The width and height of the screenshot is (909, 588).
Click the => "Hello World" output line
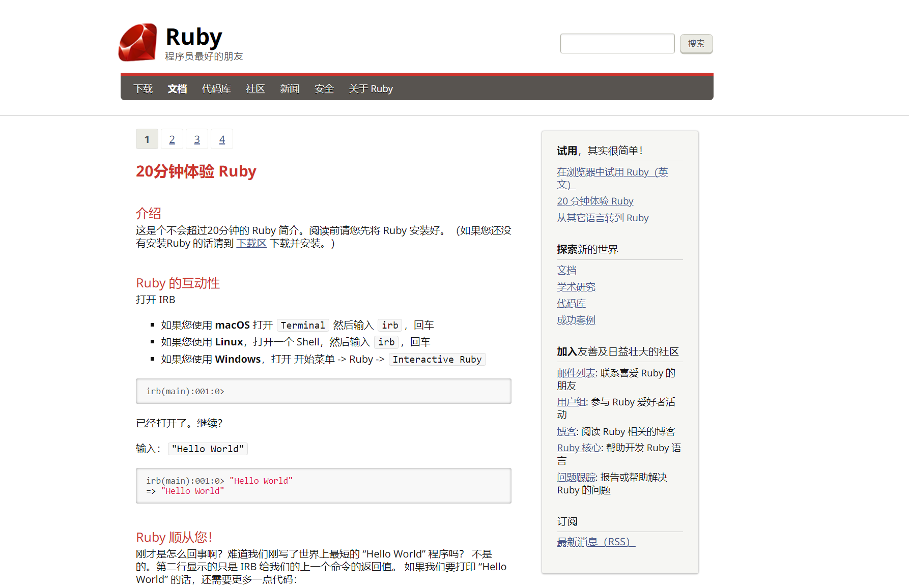185,491
